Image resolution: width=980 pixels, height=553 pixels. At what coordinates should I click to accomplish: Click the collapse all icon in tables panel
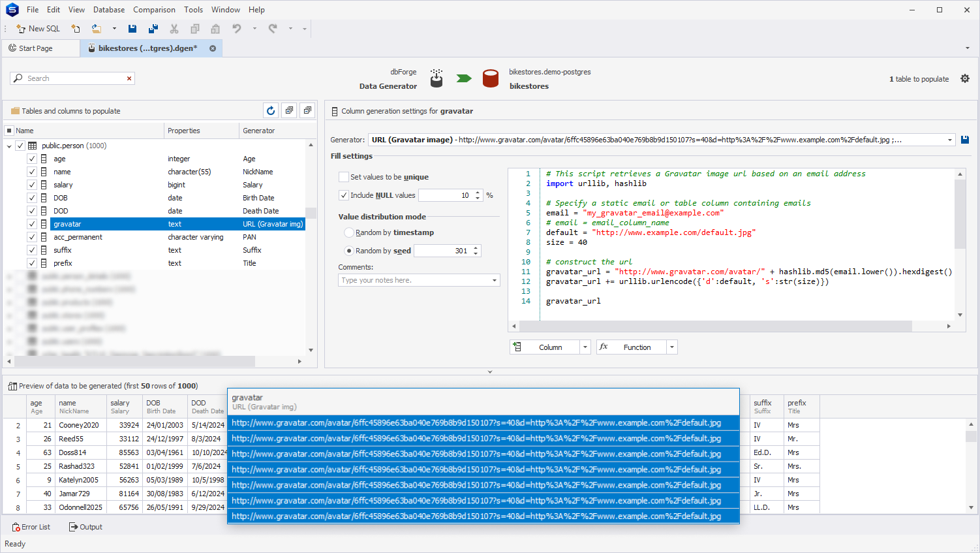[x=307, y=111]
